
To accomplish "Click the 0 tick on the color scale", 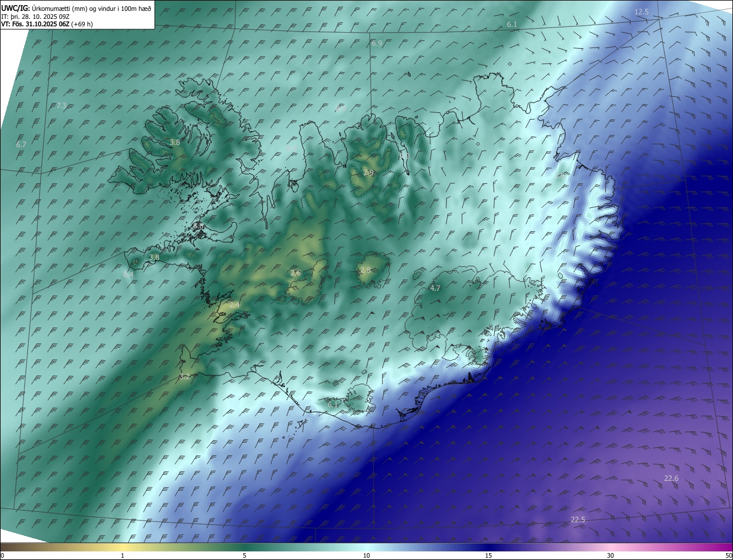I will (x=2, y=555).
